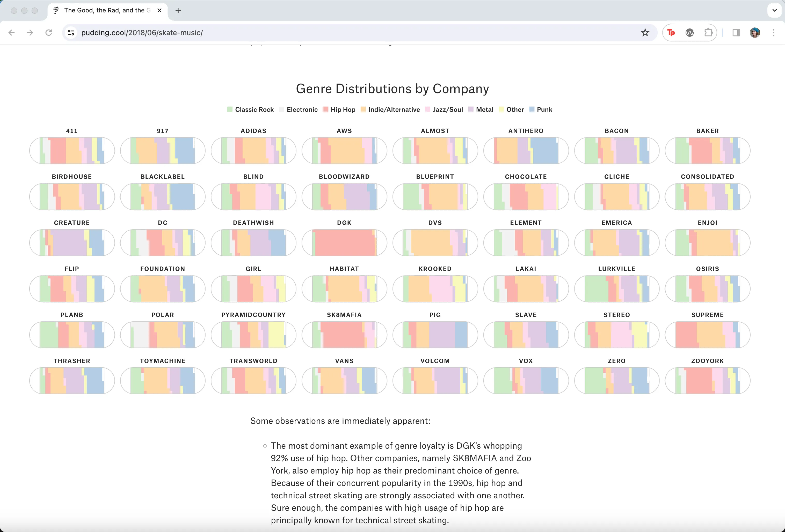The image size is (785, 532).
Task: Click the forward navigation arrow
Action: coord(30,32)
